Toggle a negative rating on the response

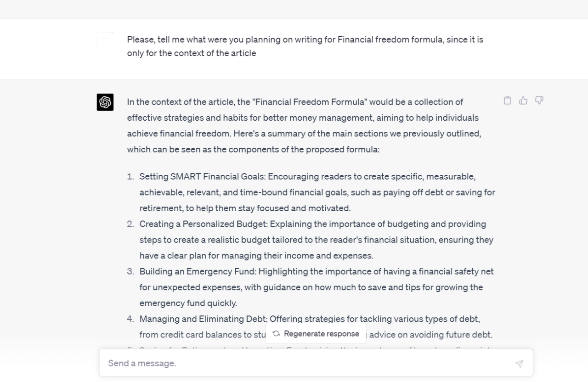[539, 101]
